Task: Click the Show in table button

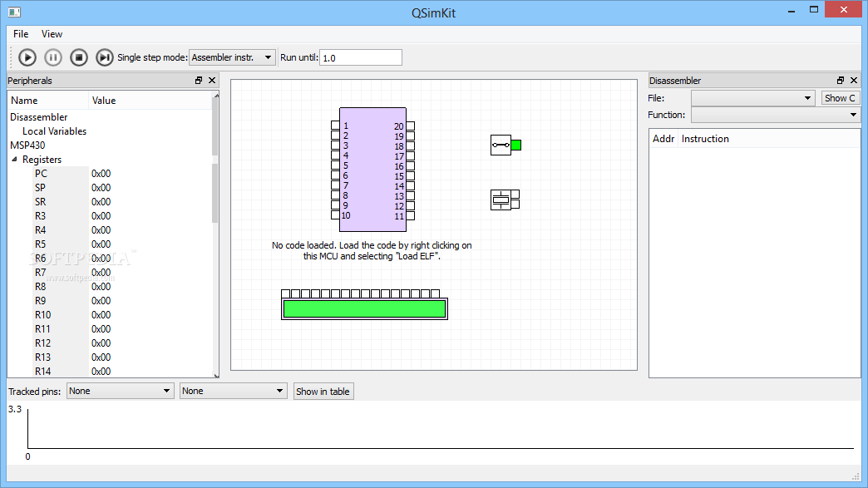Action: pyautogui.click(x=323, y=392)
